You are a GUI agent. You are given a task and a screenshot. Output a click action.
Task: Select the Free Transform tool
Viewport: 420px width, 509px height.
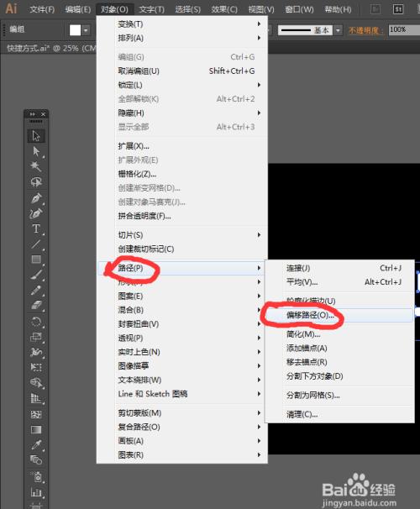[x=36, y=367]
